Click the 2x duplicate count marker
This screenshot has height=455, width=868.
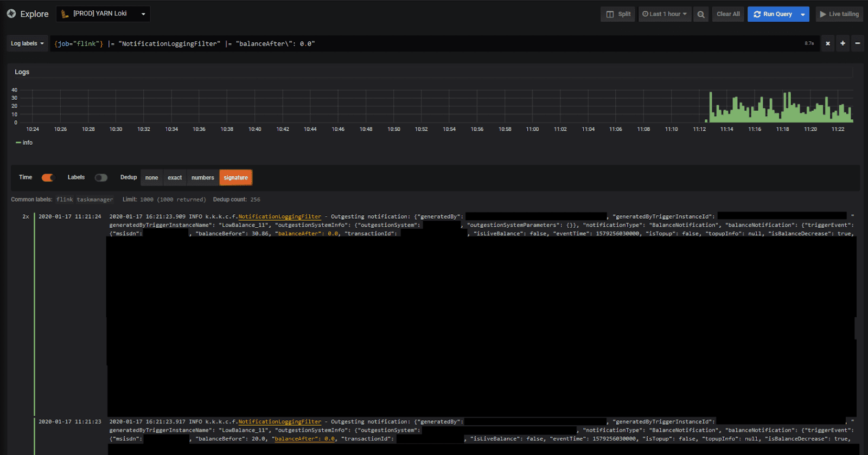(x=25, y=216)
